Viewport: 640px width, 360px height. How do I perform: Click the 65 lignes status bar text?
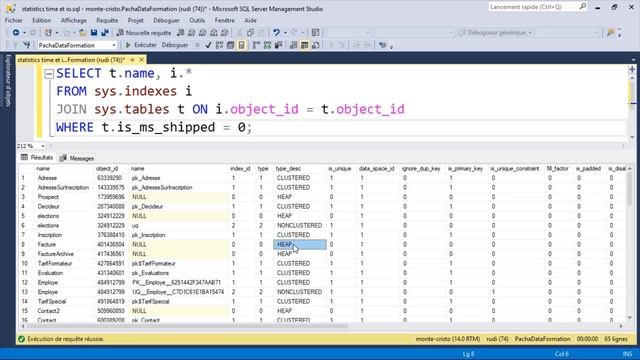tap(616, 339)
